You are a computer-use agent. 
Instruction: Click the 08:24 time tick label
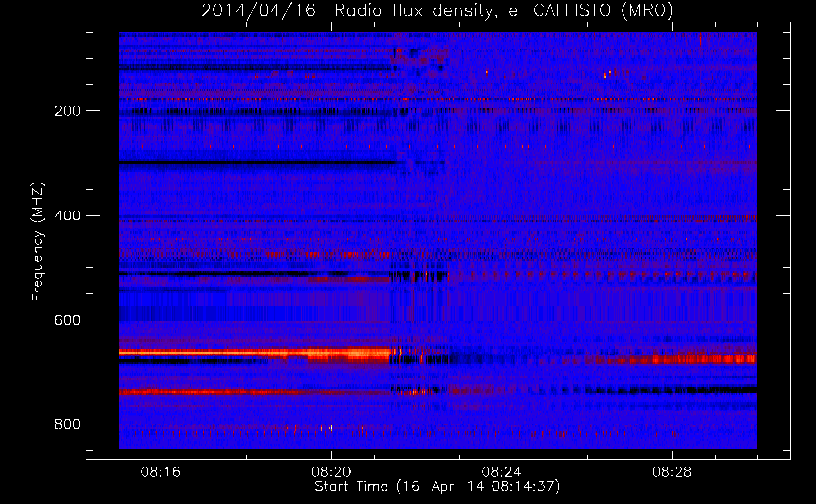pyautogui.click(x=502, y=472)
